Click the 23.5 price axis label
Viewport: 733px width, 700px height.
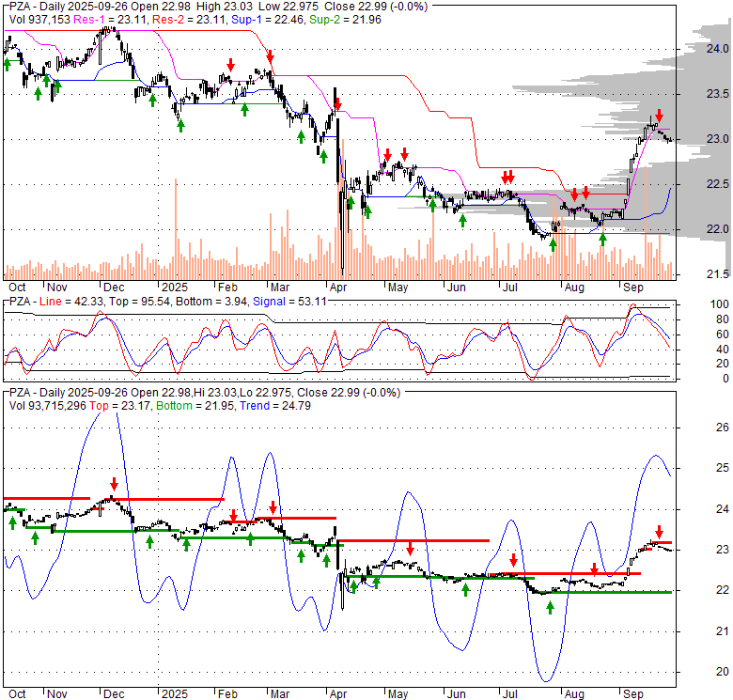coord(718,94)
